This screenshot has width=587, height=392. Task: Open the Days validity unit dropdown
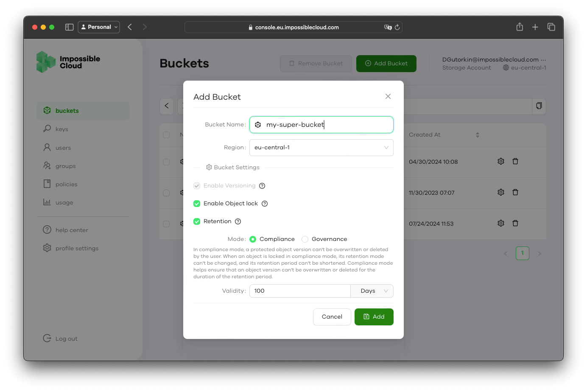(372, 291)
